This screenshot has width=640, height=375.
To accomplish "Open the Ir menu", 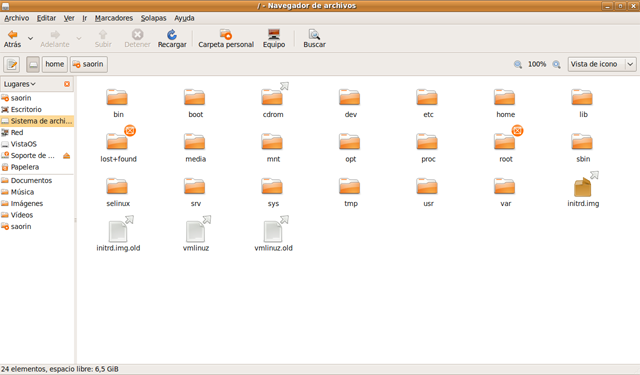I will [x=84, y=18].
